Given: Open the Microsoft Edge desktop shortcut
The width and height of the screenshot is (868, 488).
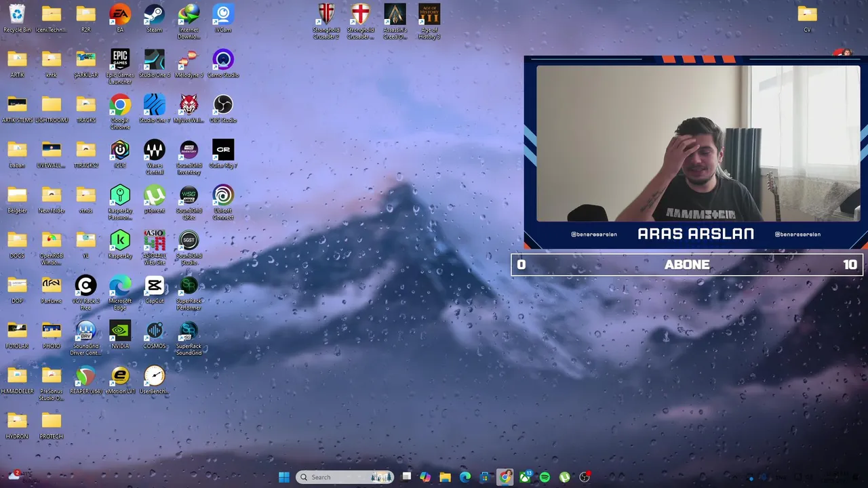Looking at the screenshot, I should 120,293.
